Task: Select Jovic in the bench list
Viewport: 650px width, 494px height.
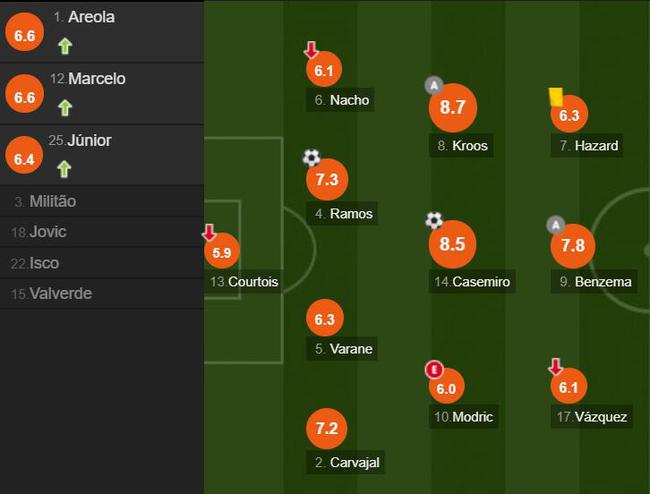Action: click(102, 232)
